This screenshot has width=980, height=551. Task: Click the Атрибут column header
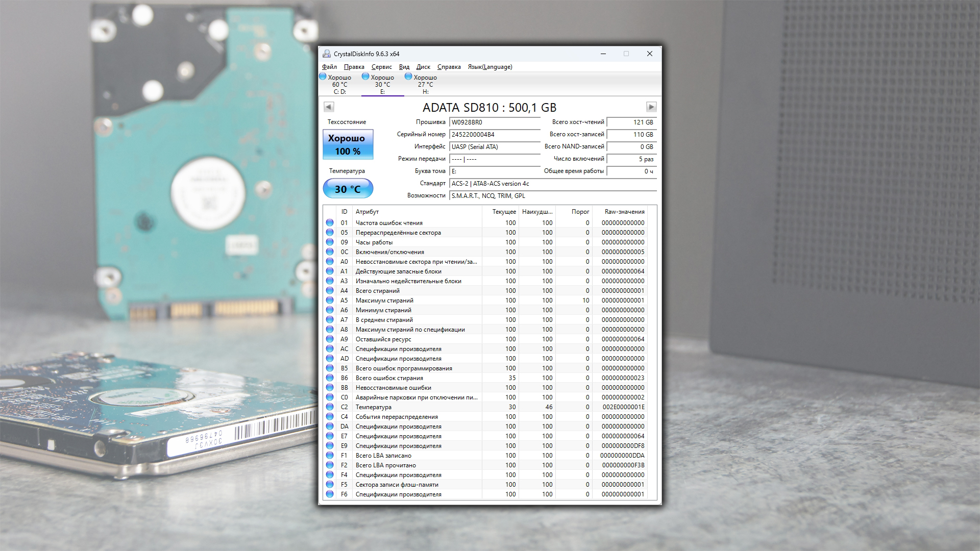coord(367,212)
